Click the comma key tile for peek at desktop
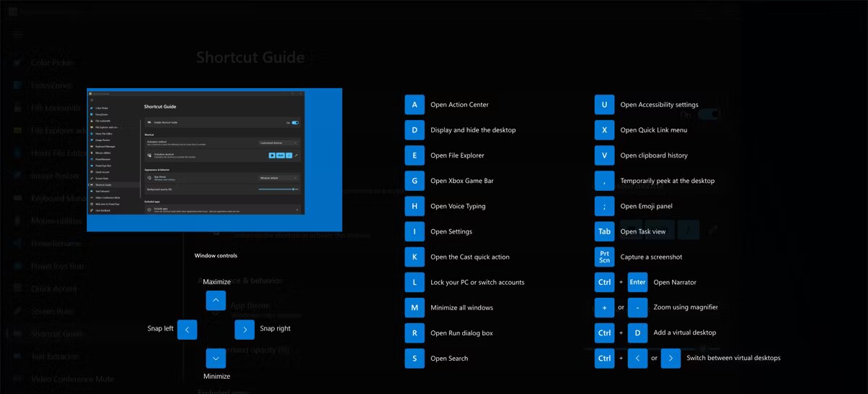Viewport: 868px width, 394px height. pos(604,181)
